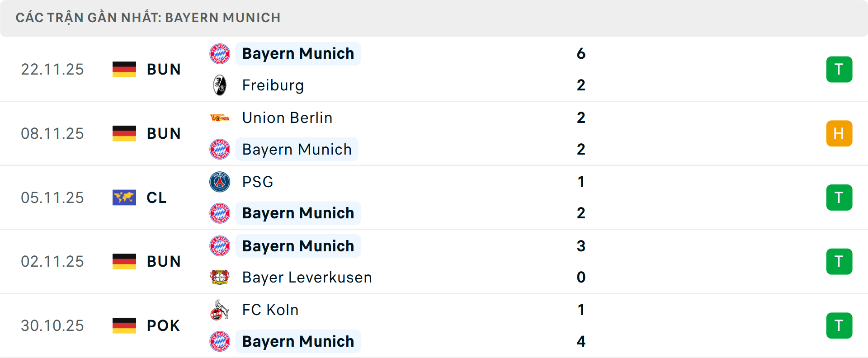Image resolution: width=868 pixels, height=358 pixels.
Task: Click the Union Berlin club badge
Action: (220, 118)
